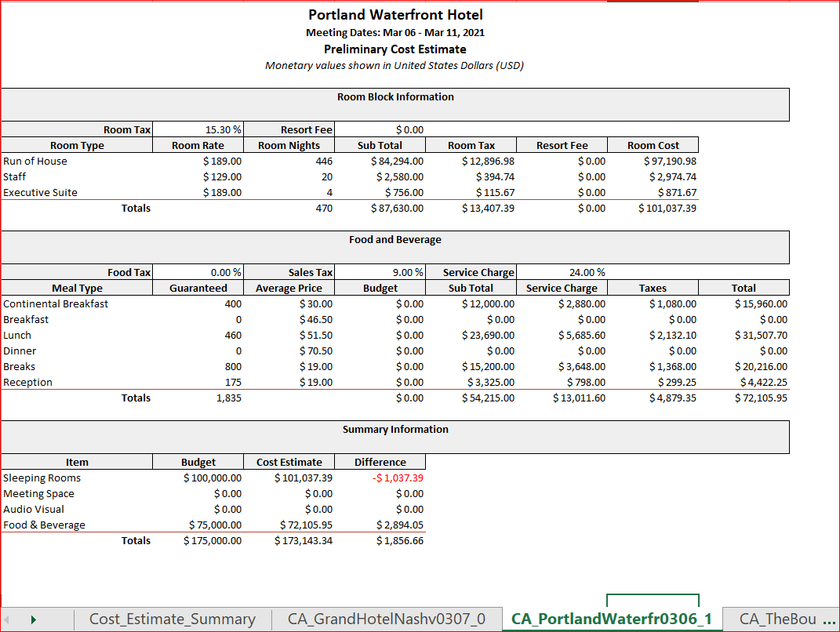Click the sheet tab scroll-right arrow
Image resolution: width=840 pixels, height=632 pixels.
coord(33,619)
